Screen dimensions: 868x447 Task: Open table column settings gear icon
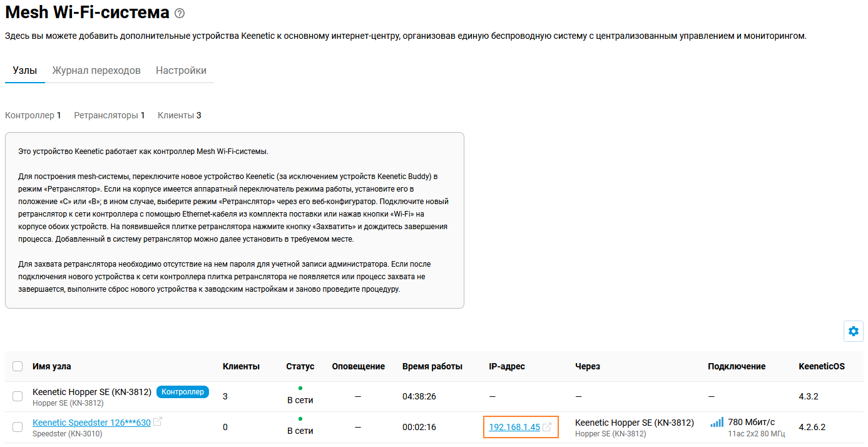click(853, 331)
